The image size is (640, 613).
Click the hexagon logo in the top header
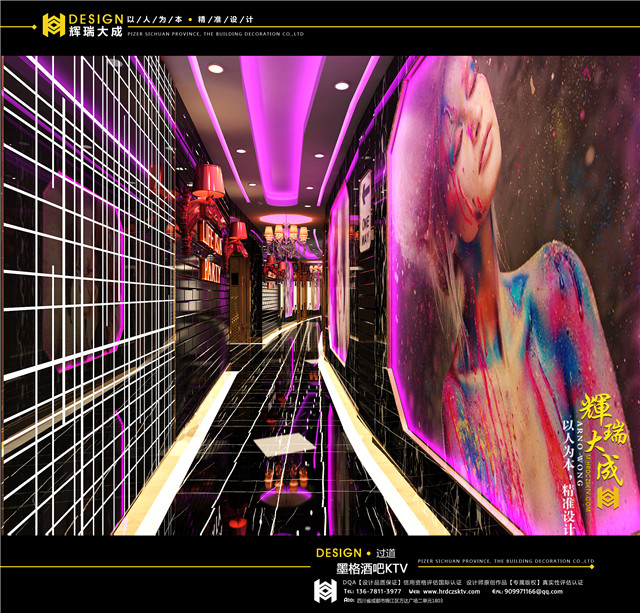click(53, 26)
